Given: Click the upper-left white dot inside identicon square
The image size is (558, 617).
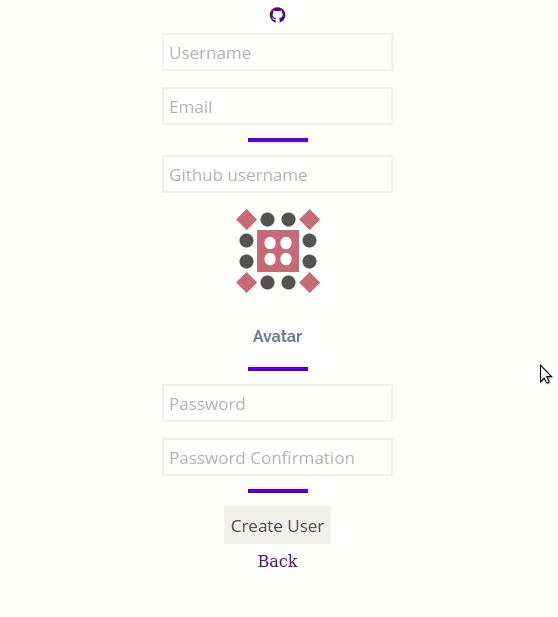Looking at the screenshot, I should [270, 243].
